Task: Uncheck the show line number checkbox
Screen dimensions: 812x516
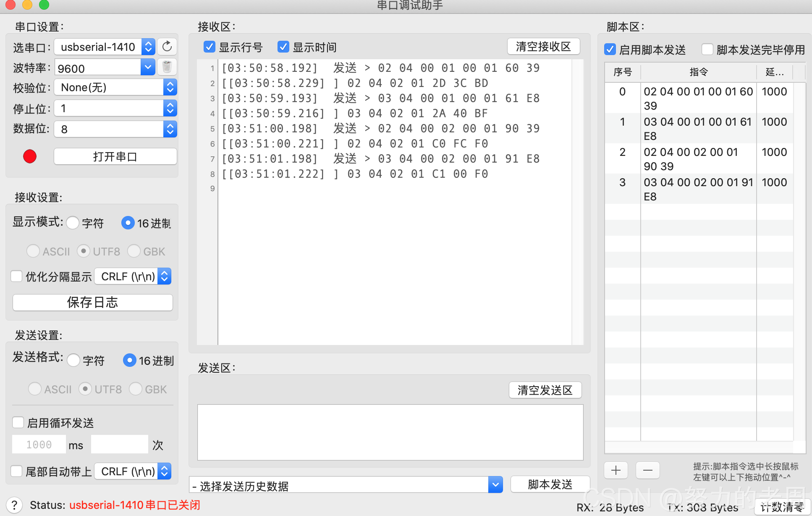Action: click(210, 47)
